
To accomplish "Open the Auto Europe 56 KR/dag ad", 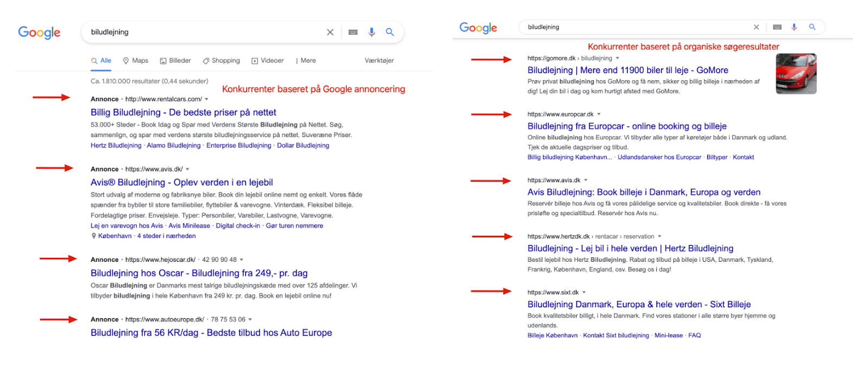I will (211, 333).
